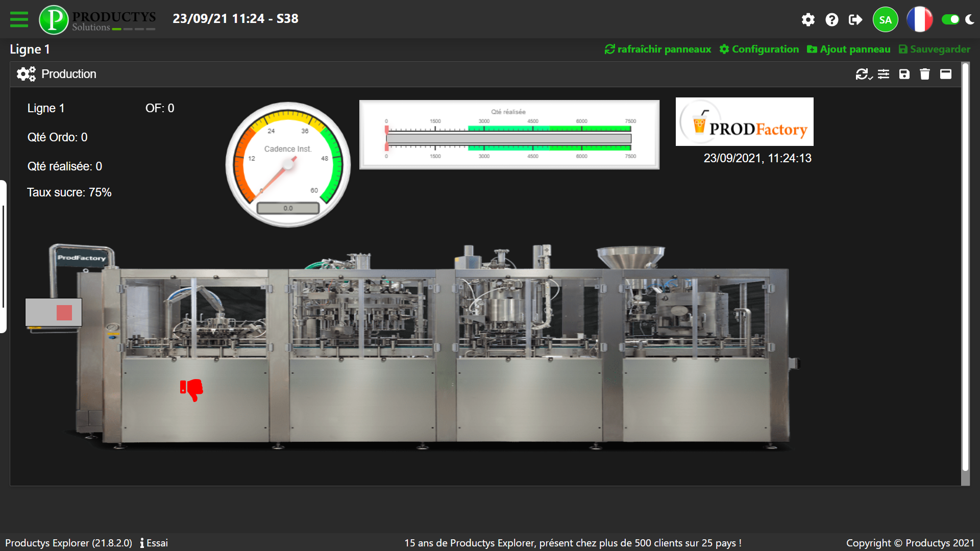Toggle the dark mode switch
Screen dimensions: 980x551
pos(951,19)
